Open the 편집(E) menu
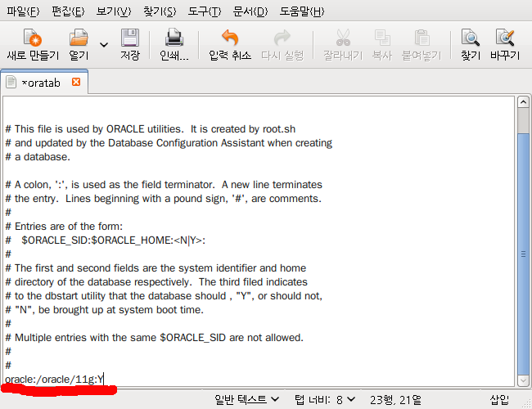532x409 pixels. 68,11
